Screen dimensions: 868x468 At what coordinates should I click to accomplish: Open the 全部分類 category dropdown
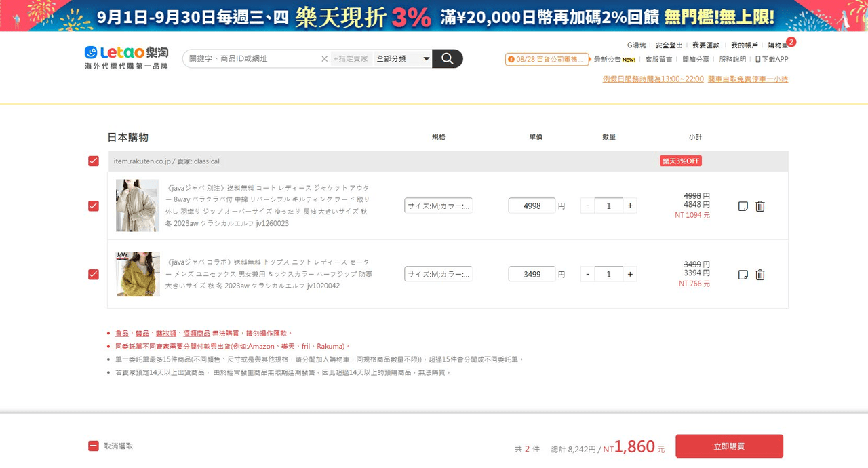pos(403,59)
